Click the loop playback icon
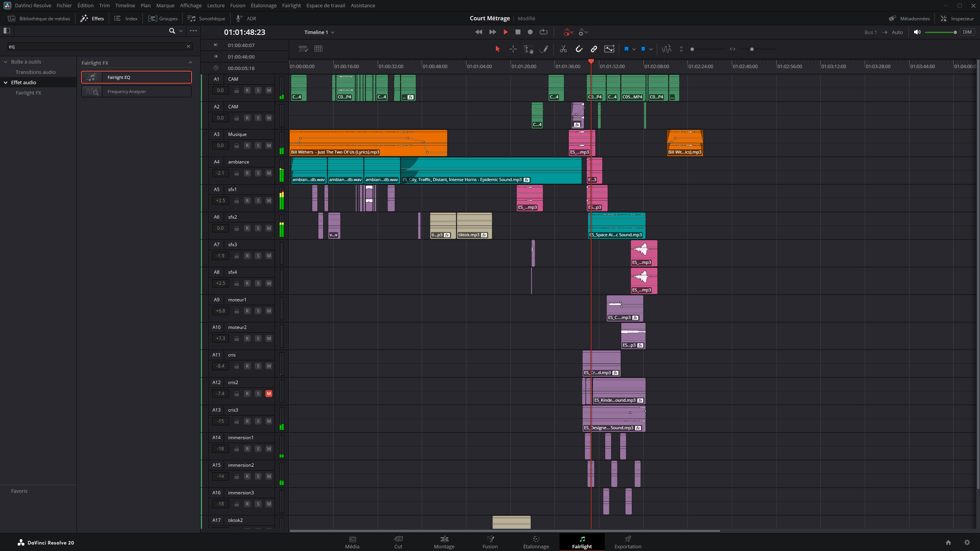The width and height of the screenshot is (980, 551). point(543,32)
